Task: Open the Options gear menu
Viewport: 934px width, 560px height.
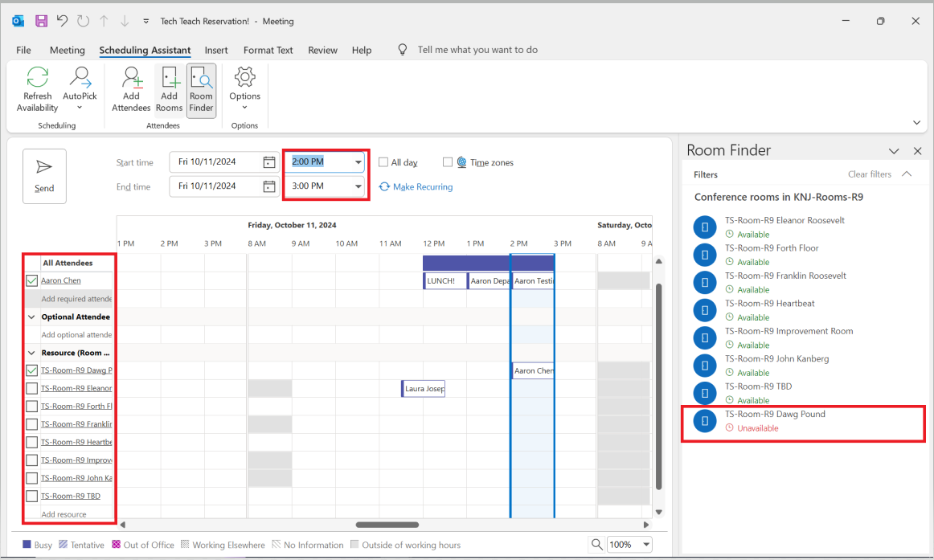Action: [x=244, y=78]
